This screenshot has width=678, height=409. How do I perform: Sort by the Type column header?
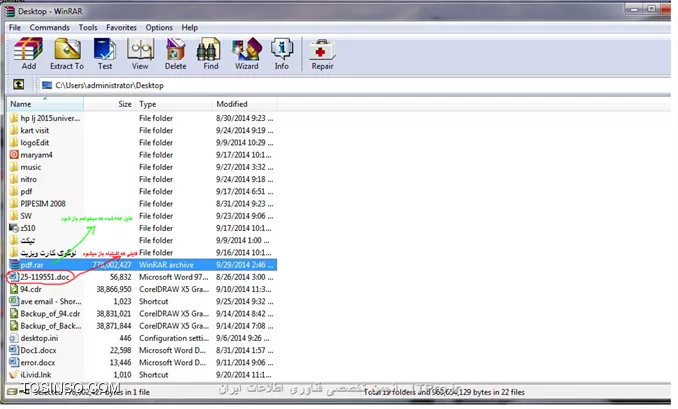[174, 104]
